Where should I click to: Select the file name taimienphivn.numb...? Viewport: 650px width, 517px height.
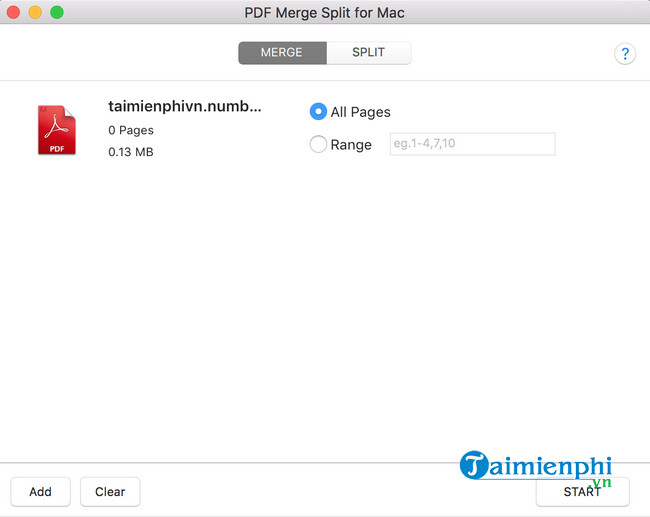coord(185,107)
